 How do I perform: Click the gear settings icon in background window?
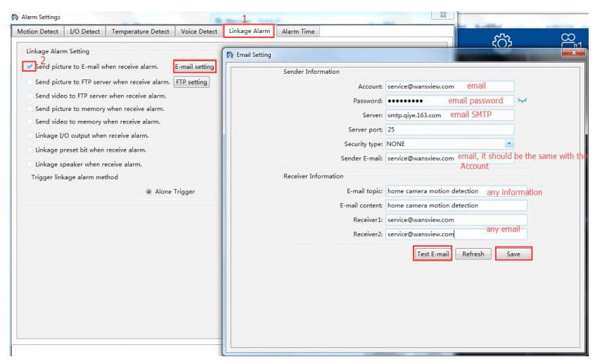click(502, 41)
